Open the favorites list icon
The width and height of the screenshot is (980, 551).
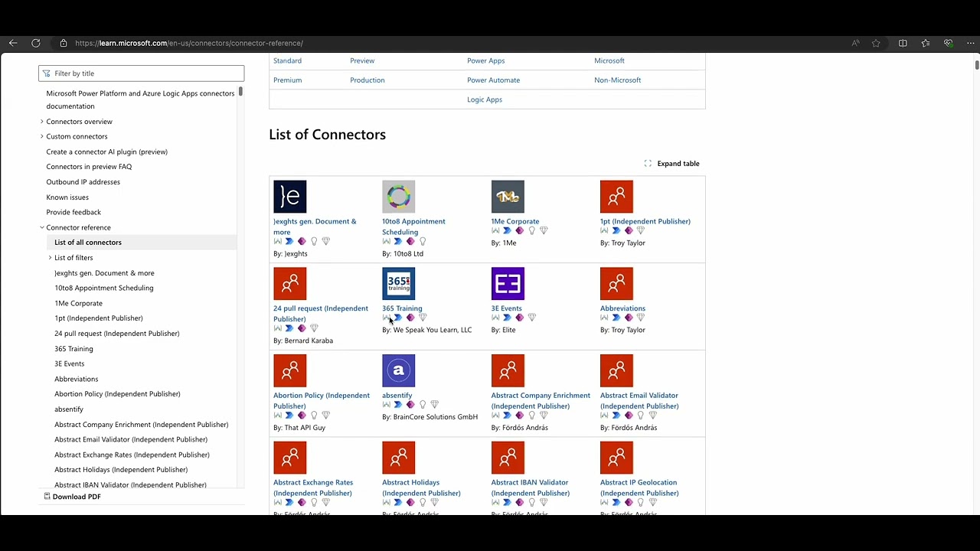coord(926,43)
